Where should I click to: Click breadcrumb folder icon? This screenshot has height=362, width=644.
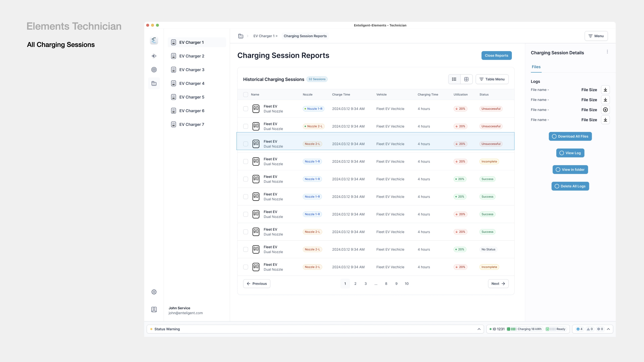coord(240,36)
